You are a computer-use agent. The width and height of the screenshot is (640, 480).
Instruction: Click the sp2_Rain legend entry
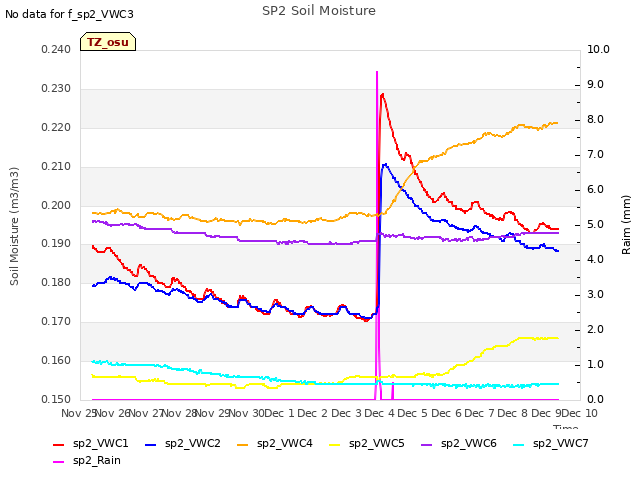click(87, 461)
